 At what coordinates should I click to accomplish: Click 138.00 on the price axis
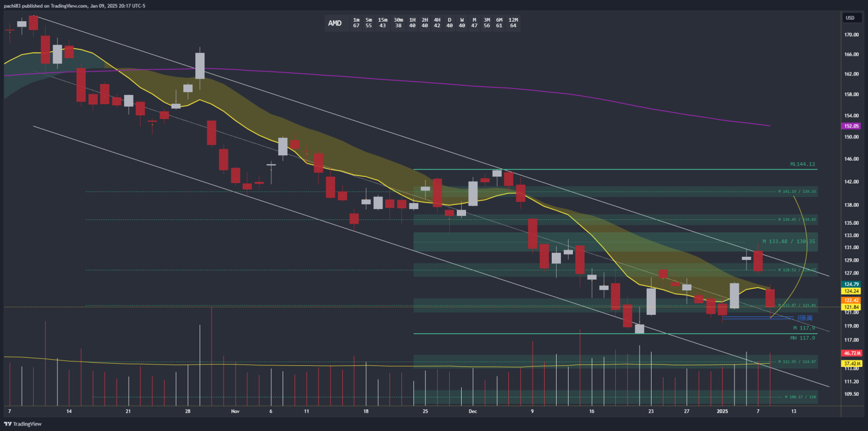851,205
